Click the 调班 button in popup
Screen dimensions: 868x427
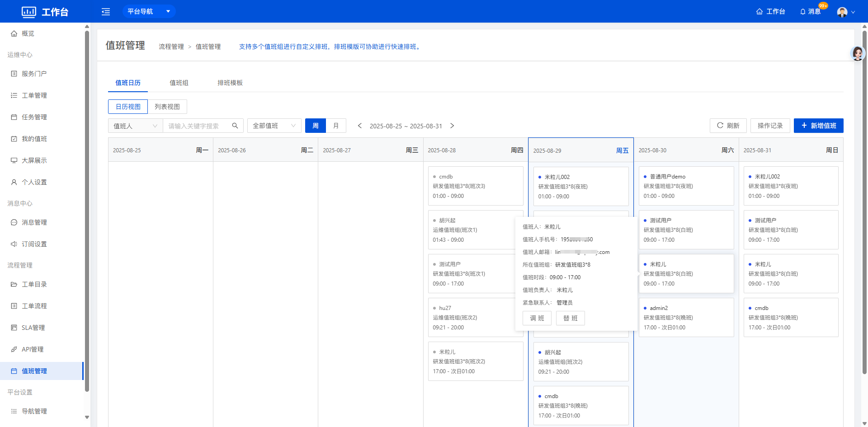point(537,318)
